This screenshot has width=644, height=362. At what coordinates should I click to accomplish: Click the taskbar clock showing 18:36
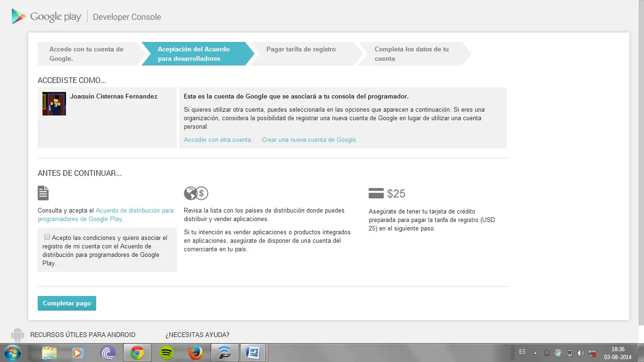(618, 353)
